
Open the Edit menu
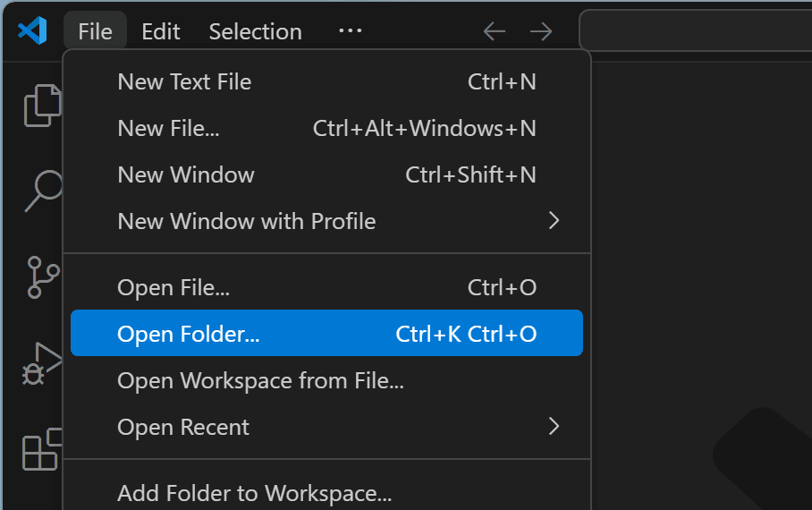(161, 31)
